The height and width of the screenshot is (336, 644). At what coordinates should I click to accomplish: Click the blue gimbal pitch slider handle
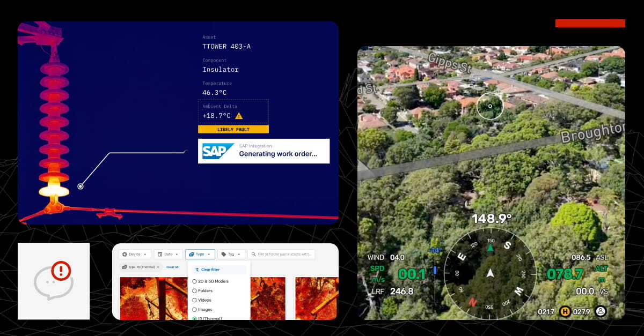435,270
